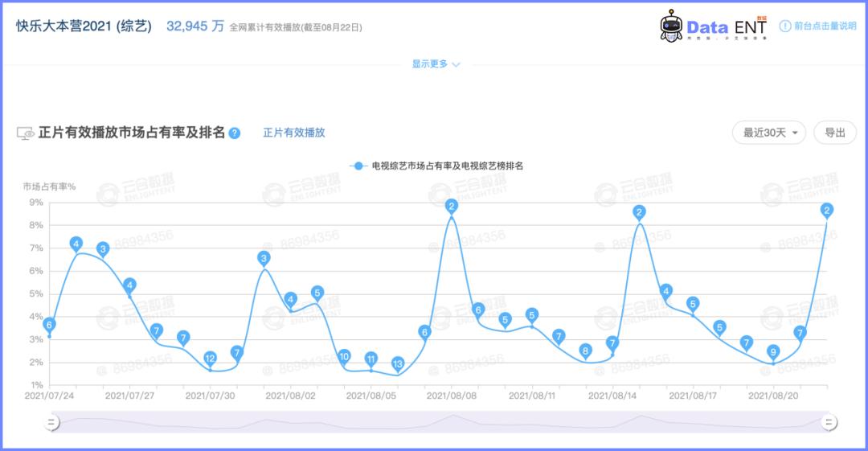
Task: Click the 2021/08/08 x-axis date label
Action: 451,396
